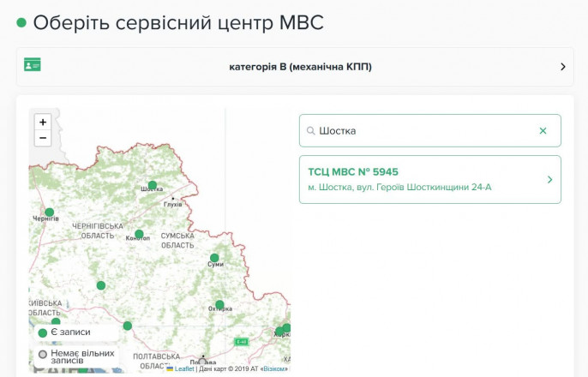
Task: Pick the green marker at Суми
Action: (x=214, y=258)
